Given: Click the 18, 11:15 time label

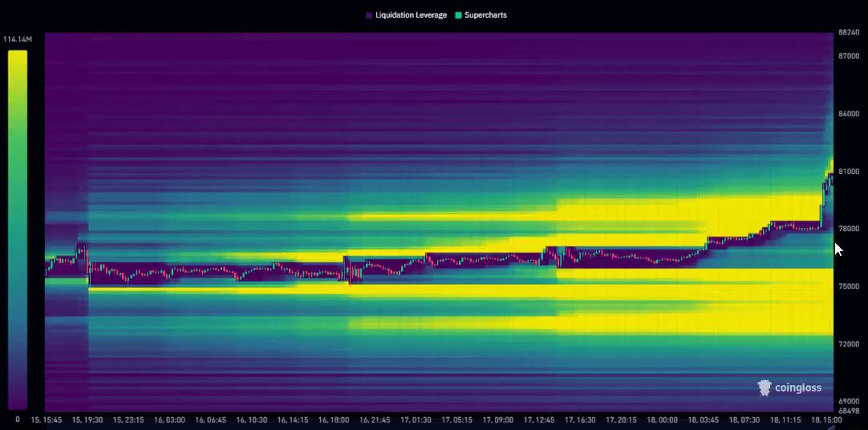Looking at the screenshot, I should coord(785,420).
